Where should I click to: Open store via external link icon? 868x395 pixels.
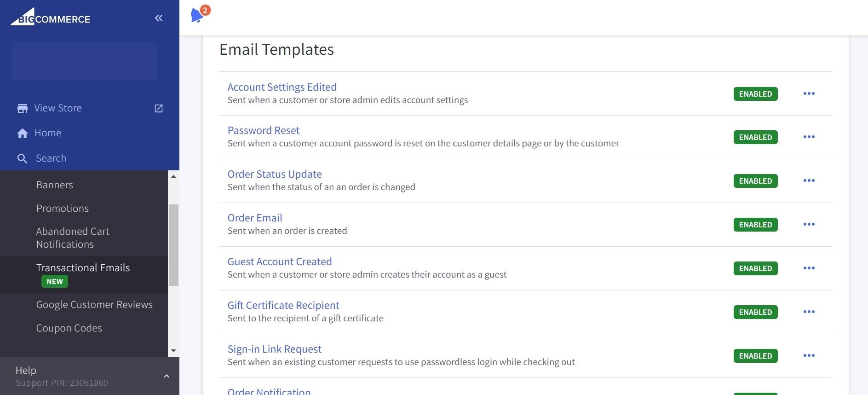click(159, 108)
